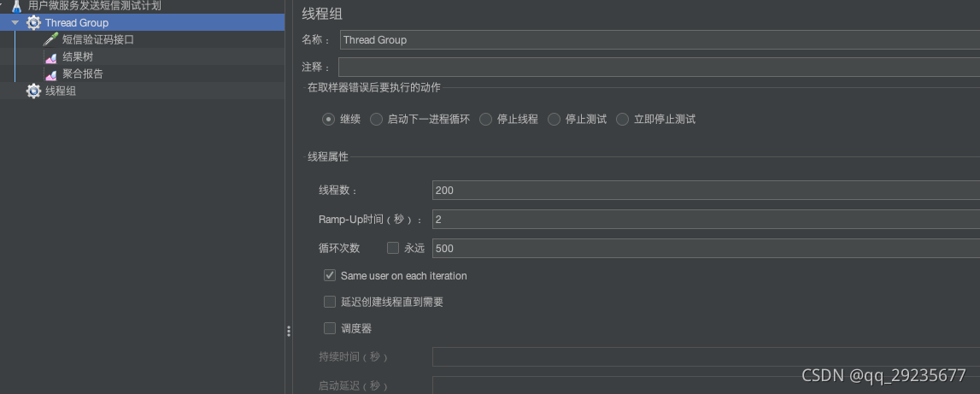980x394 pixels.
Task: Click the 短信验证码接口 sampler dropper icon
Action: tap(51, 39)
